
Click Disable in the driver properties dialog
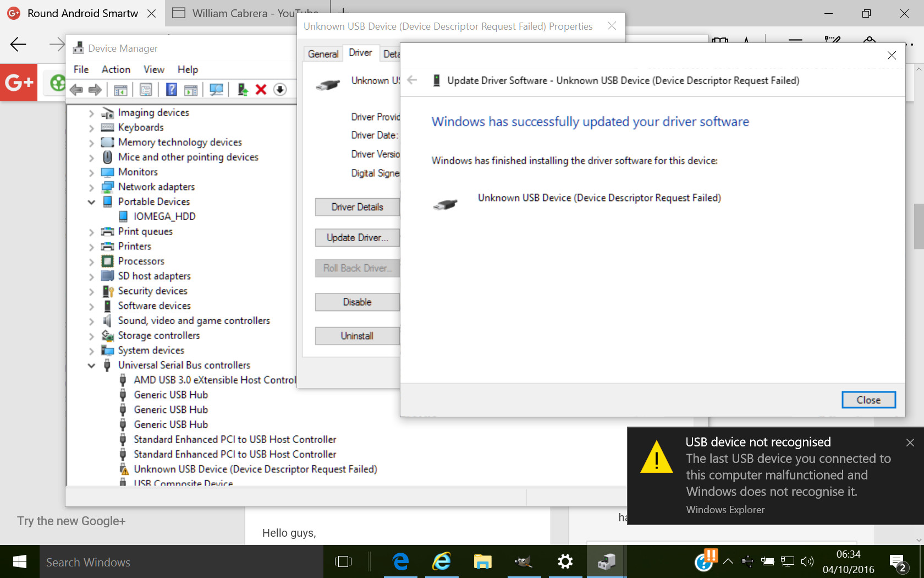click(x=356, y=302)
